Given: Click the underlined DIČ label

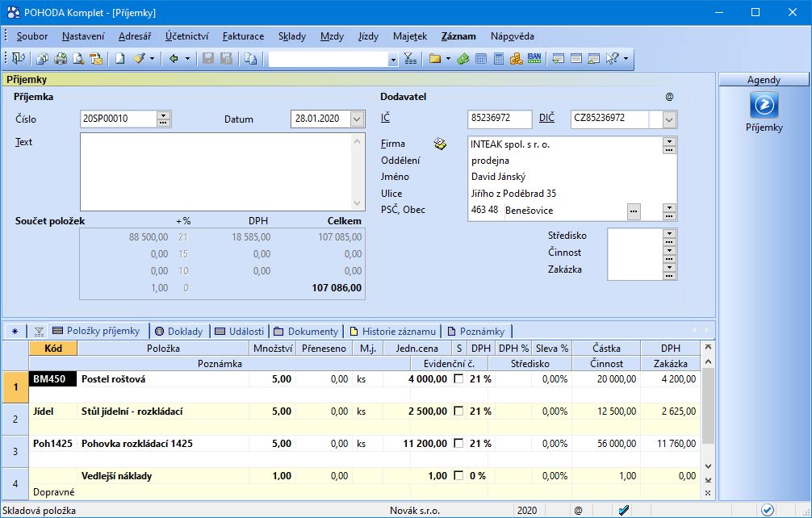Looking at the screenshot, I should coord(546,118).
